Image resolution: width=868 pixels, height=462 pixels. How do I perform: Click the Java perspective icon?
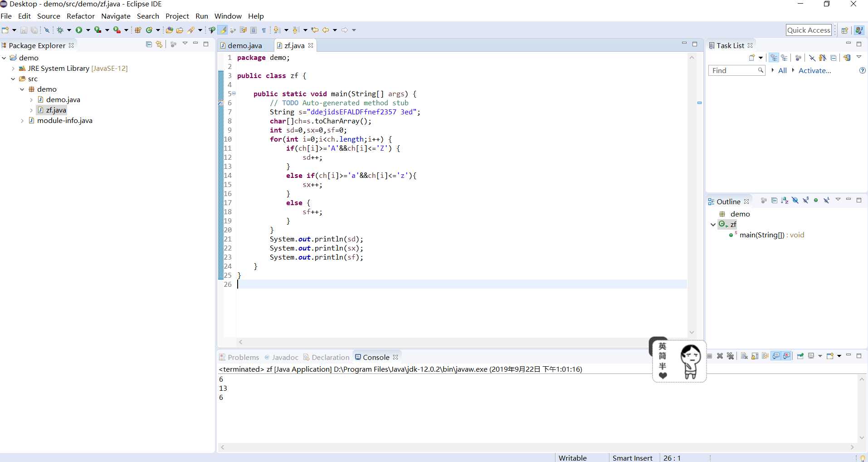click(x=858, y=30)
